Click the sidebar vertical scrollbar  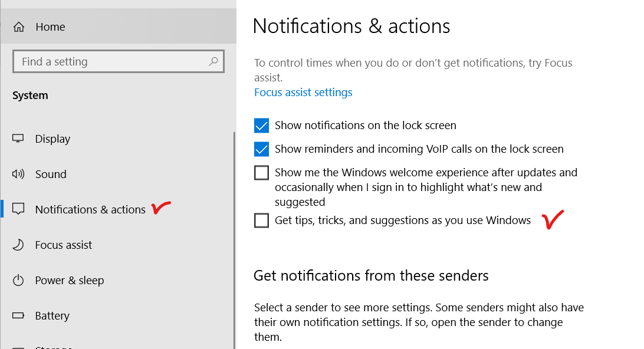(234, 236)
